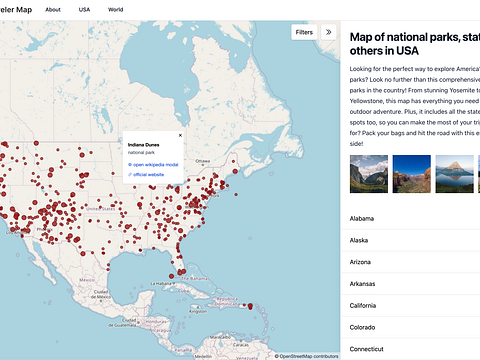
Task: Open the About menu item
Action: [53, 10]
